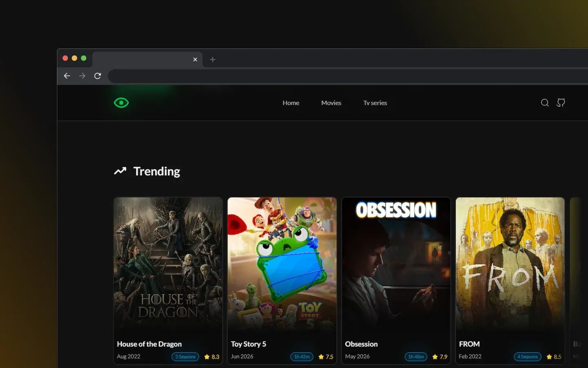The image size is (588, 368).
Task: Click the red close window button
Action: click(x=65, y=58)
